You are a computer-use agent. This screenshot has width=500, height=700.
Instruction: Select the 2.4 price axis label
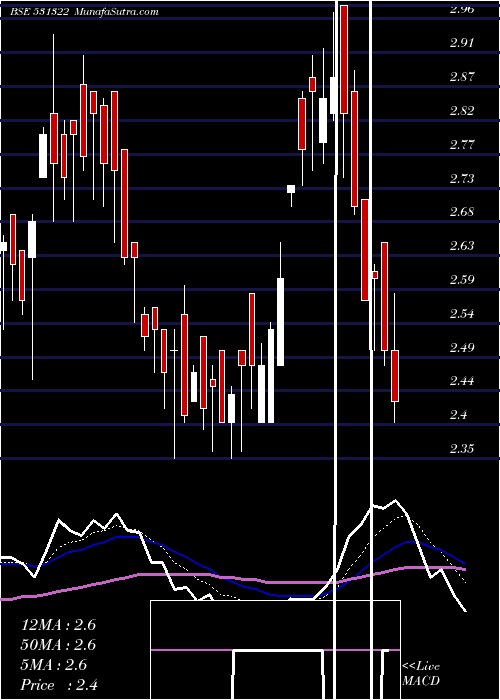pyautogui.click(x=459, y=415)
